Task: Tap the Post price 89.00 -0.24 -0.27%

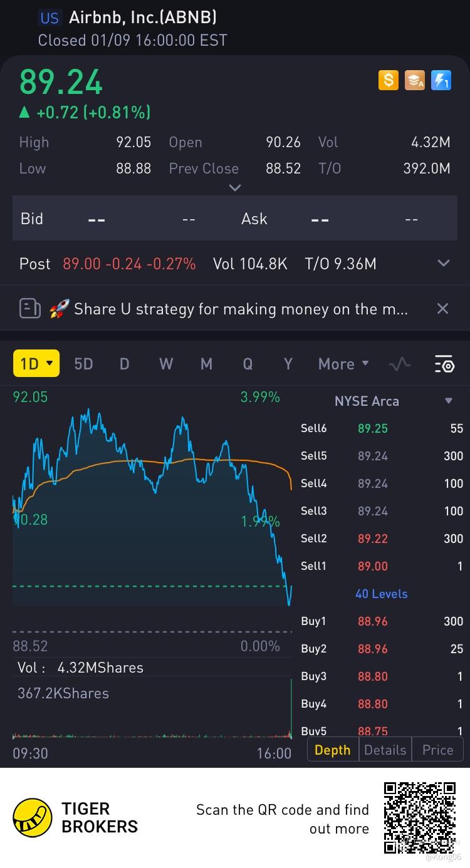Action: pyautogui.click(x=129, y=264)
